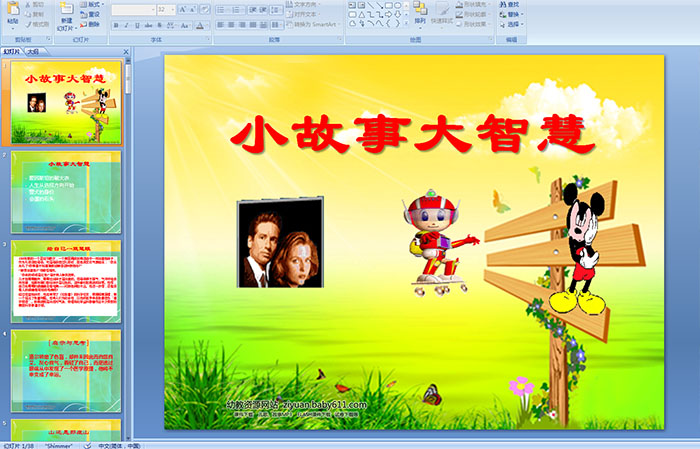The image size is (700, 449).
Task: Toggle text shadow (S) formatting
Action: (x=159, y=25)
